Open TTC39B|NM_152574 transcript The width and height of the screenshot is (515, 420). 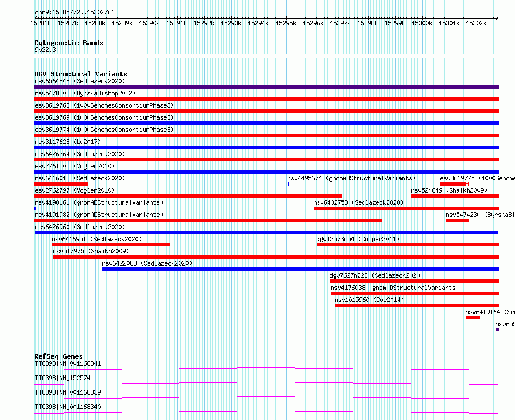point(62,378)
